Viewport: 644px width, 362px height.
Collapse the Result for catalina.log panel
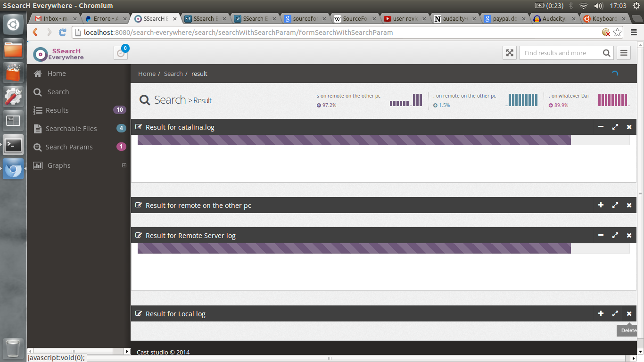601,127
